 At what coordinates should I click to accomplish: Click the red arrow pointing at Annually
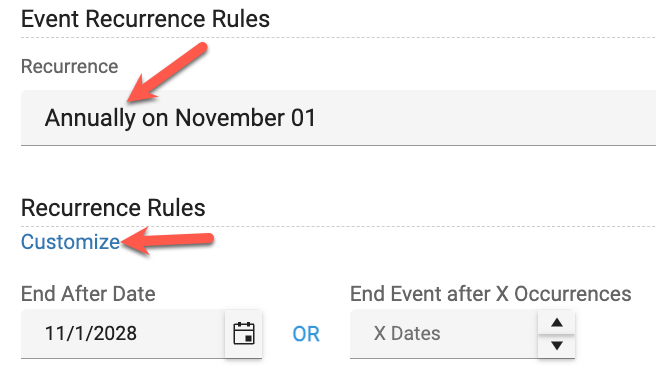point(167,72)
